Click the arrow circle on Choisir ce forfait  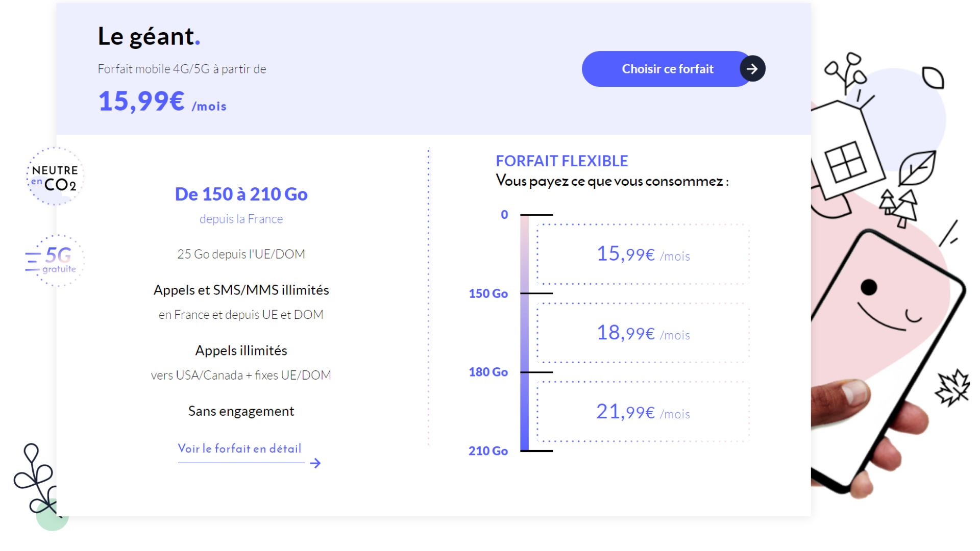pos(752,69)
